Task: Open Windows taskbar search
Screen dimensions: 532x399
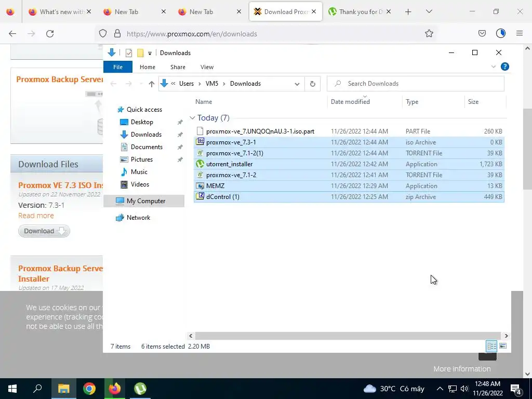Action: click(37, 389)
